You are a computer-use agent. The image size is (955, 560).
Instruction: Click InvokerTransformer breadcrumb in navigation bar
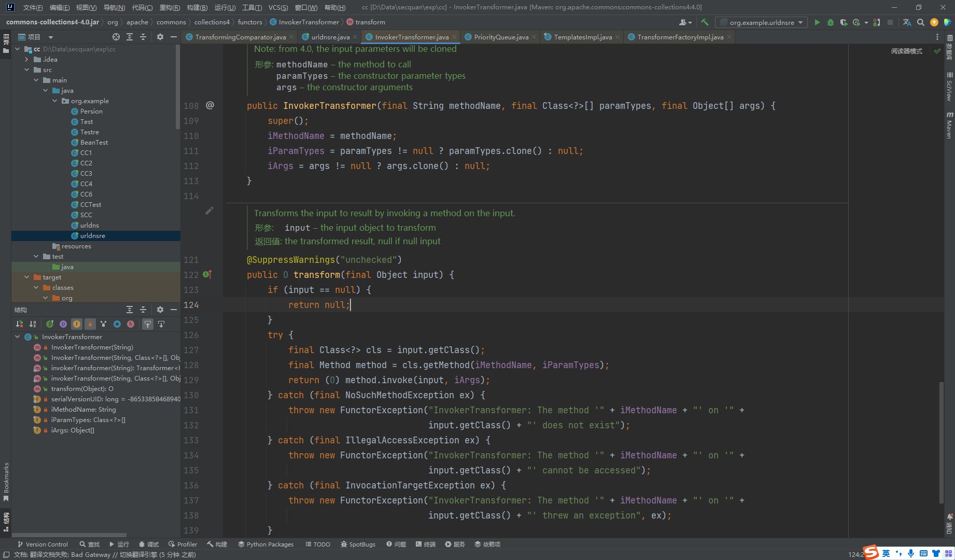coord(304,22)
